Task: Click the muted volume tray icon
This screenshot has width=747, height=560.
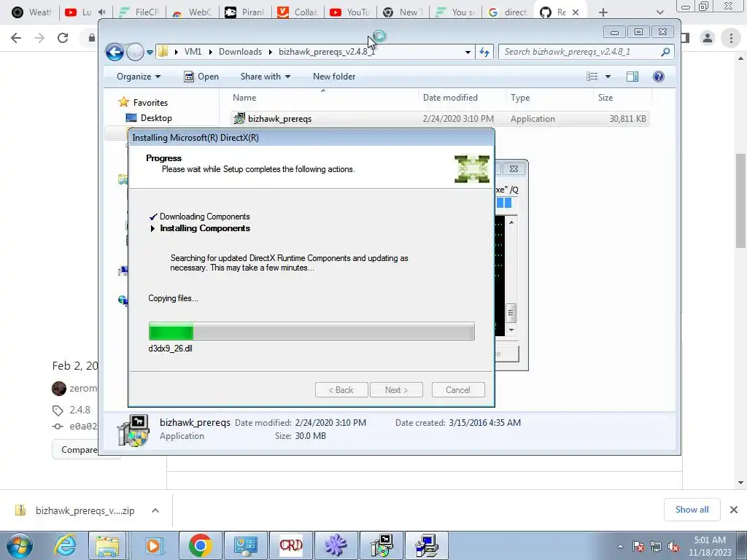Action: point(673,547)
